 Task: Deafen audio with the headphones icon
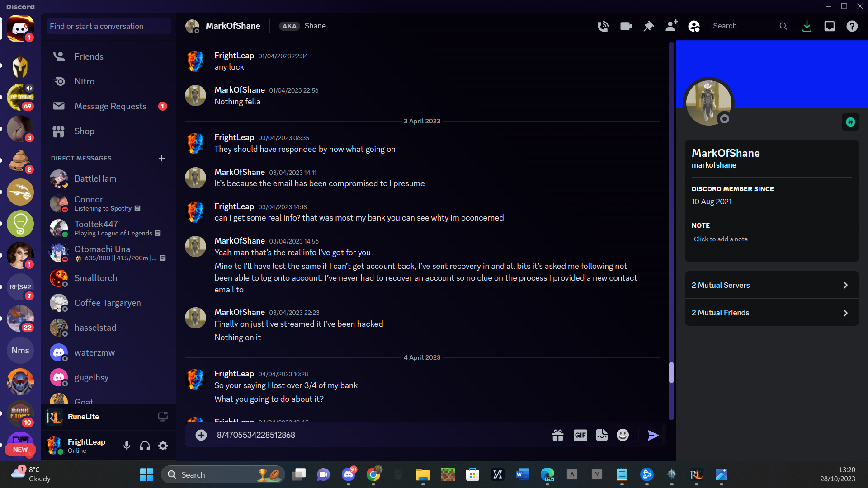(x=145, y=446)
